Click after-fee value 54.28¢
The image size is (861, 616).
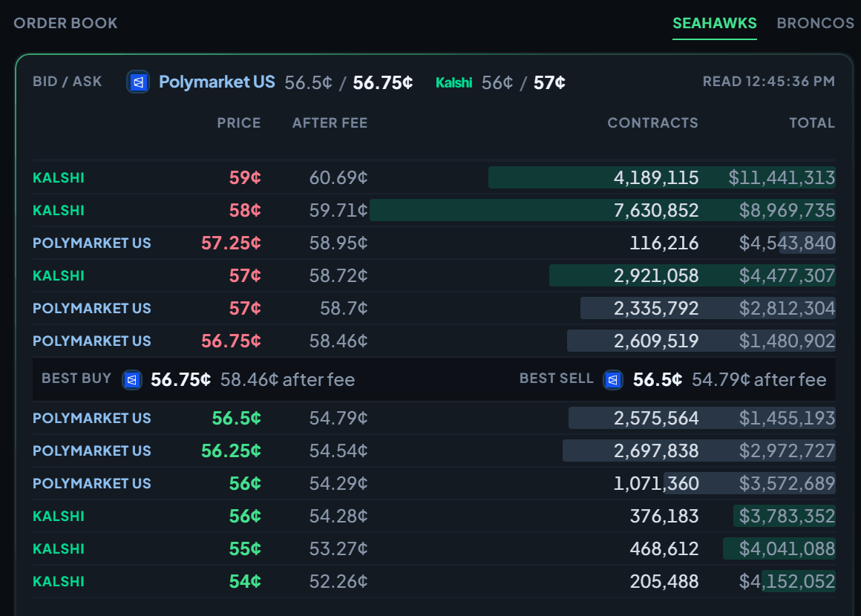[x=338, y=516]
